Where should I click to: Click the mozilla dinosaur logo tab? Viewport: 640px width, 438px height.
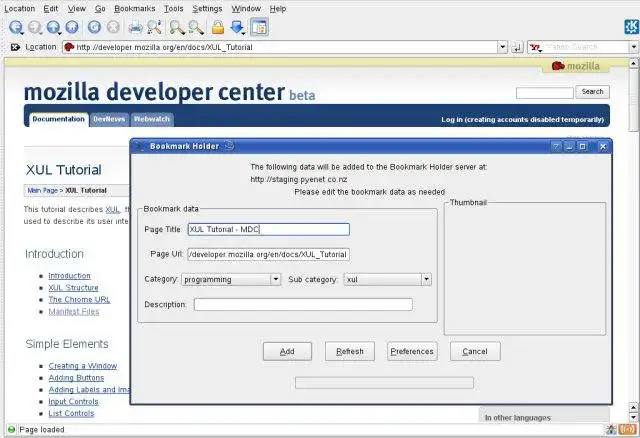(576, 66)
